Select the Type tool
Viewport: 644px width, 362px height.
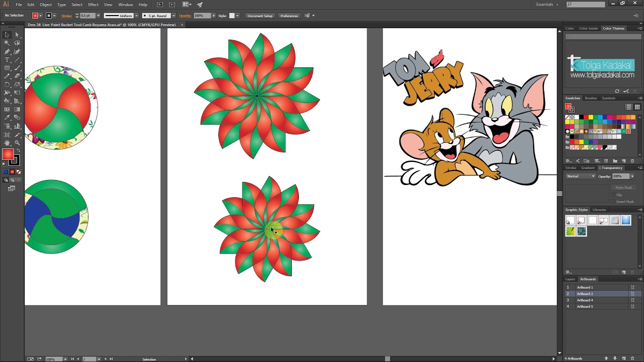point(7,60)
